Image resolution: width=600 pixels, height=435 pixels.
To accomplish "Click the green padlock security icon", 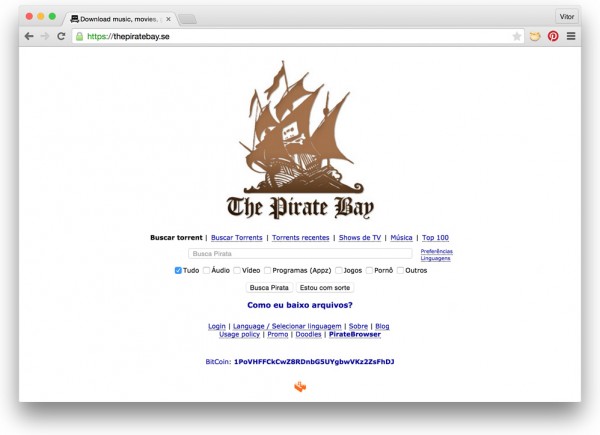I will tap(79, 37).
